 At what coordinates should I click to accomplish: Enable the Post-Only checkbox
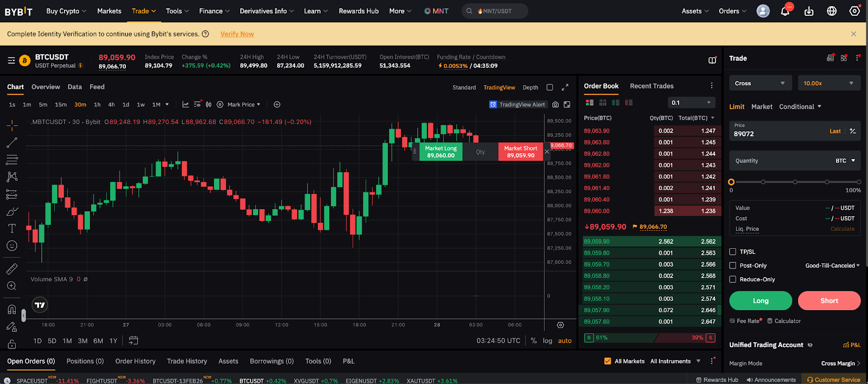click(x=732, y=266)
